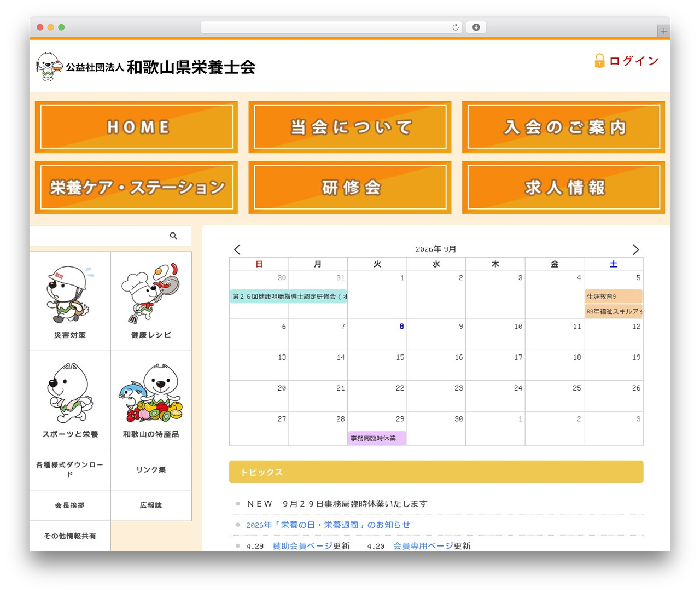
Task: Click the mascot logo in header
Action: 49,67
